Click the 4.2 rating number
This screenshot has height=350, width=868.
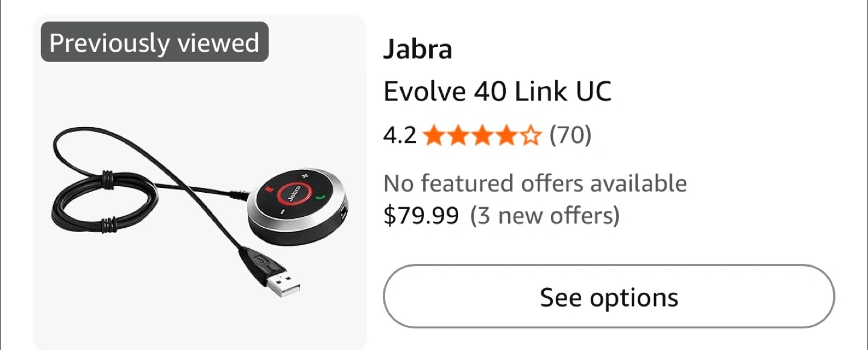pos(400,136)
